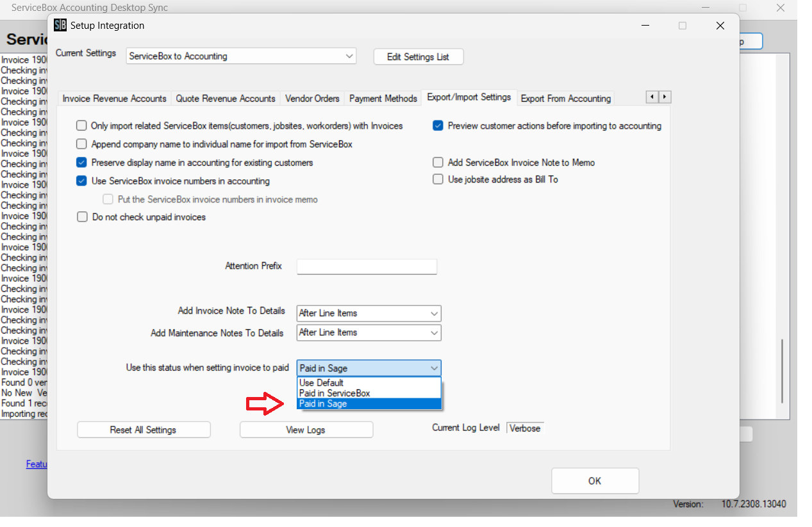812x527 pixels.
Task: Click the main window vertical scrollbar thumb
Action: pyautogui.click(x=783, y=371)
